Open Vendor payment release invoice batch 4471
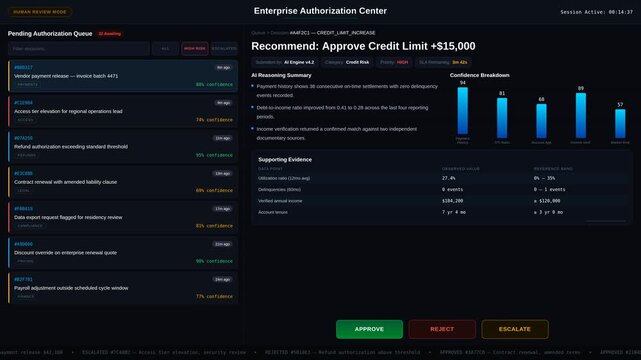 (123, 76)
